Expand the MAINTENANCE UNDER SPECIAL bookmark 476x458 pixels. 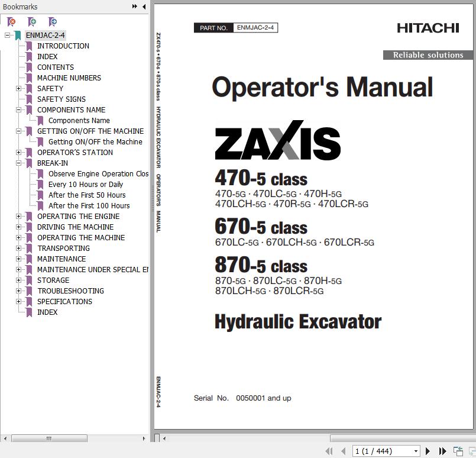[x=18, y=270]
